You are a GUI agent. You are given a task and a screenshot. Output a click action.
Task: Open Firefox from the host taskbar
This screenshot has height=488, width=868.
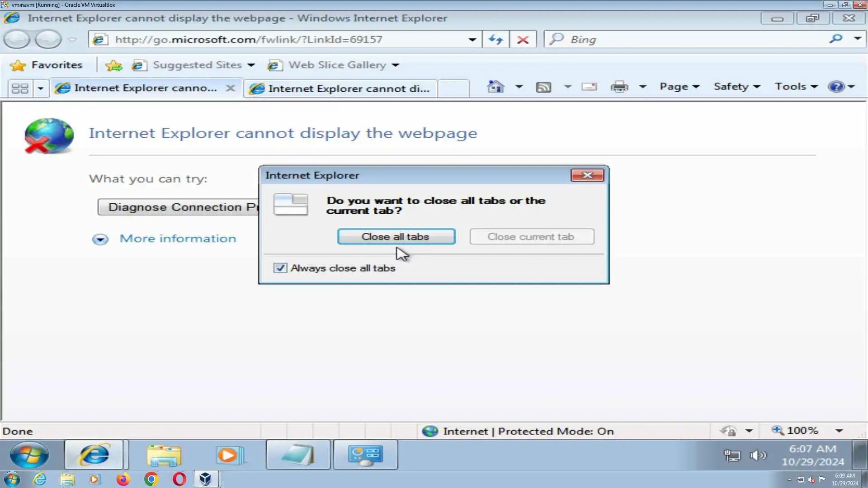[123, 479]
